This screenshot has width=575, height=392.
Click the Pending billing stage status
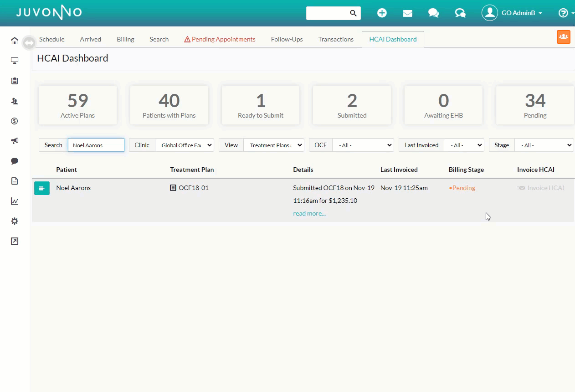point(462,188)
